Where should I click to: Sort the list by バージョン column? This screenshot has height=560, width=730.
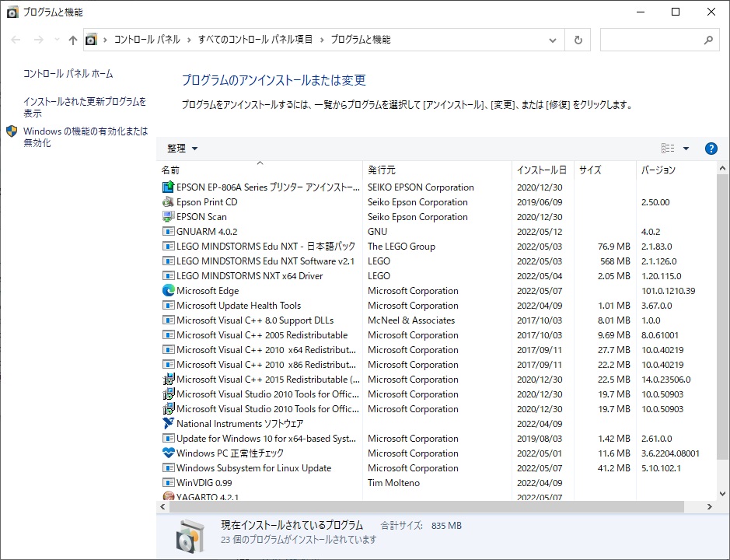[676, 170]
